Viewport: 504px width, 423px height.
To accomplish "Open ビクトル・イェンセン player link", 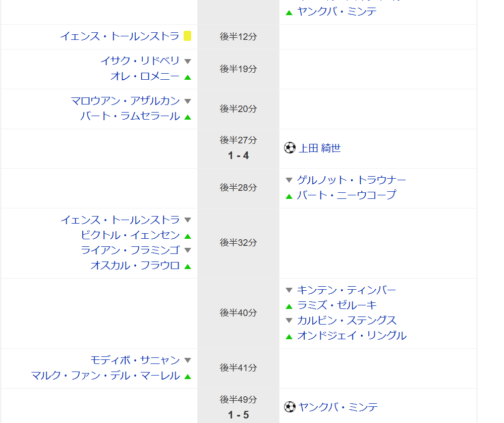I will [x=130, y=235].
